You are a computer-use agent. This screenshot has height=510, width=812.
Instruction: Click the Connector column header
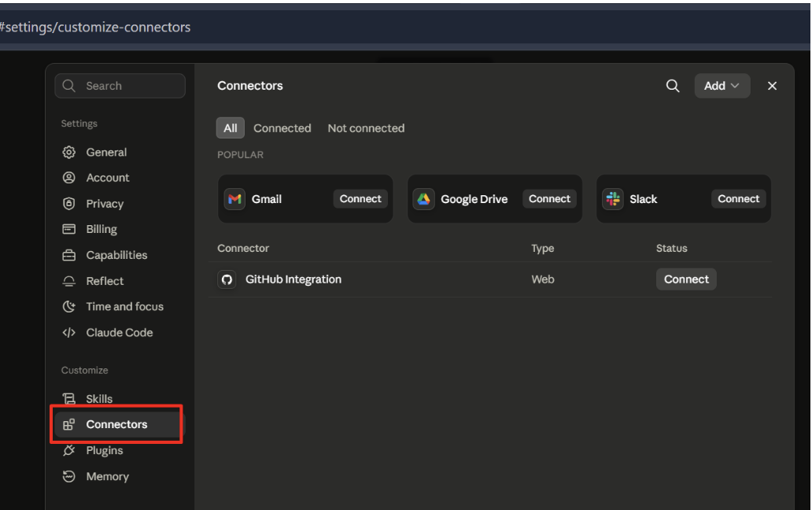(x=243, y=248)
